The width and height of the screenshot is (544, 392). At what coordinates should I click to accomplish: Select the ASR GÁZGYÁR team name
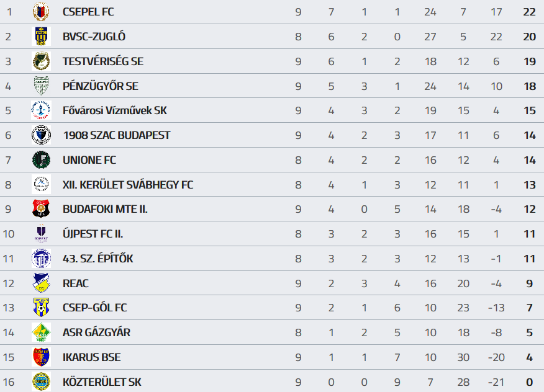coord(96,332)
